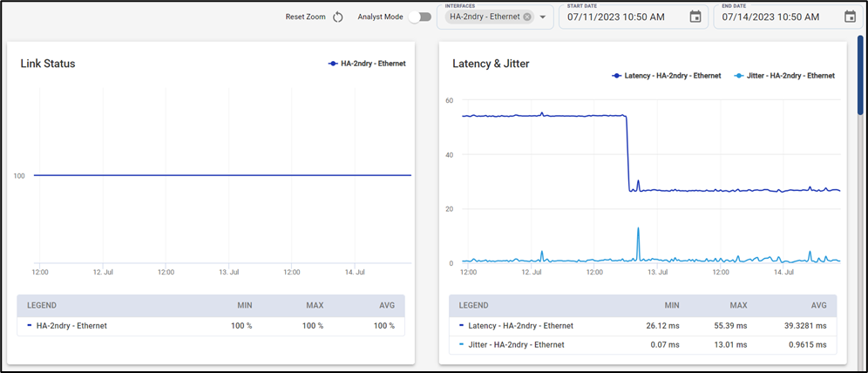Click the Reset Zoom label
This screenshot has height=373, width=868.
(305, 17)
